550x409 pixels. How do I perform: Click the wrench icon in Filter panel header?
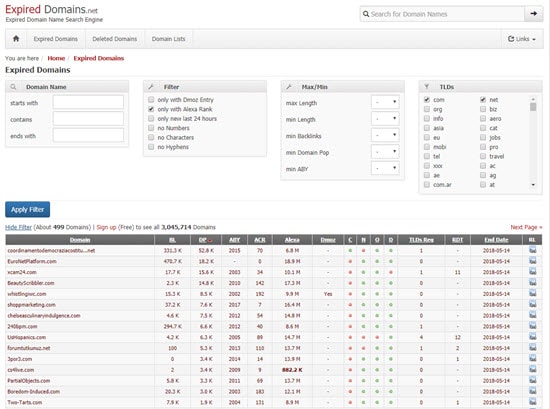(x=151, y=87)
